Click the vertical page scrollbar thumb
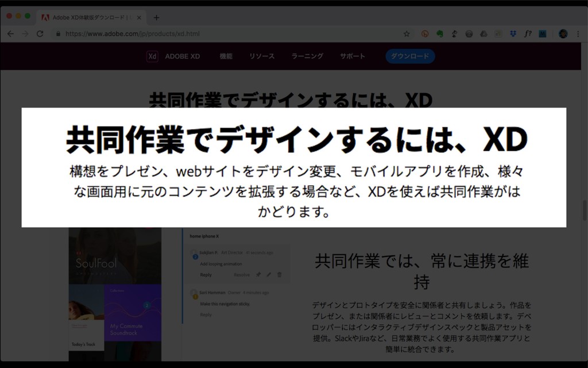Image resolution: width=588 pixels, height=368 pixels. pos(584,210)
